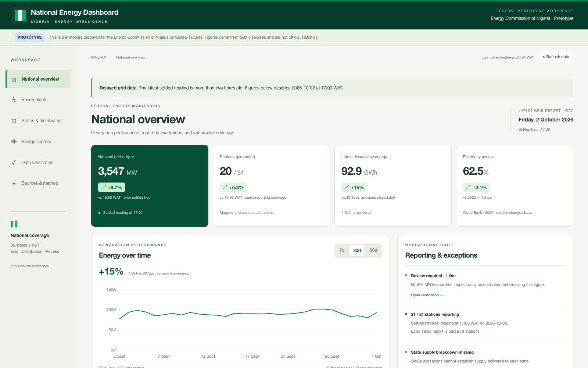Open the Energy sectors section
Viewport: 588px width, 368px height.
(38, 142)
